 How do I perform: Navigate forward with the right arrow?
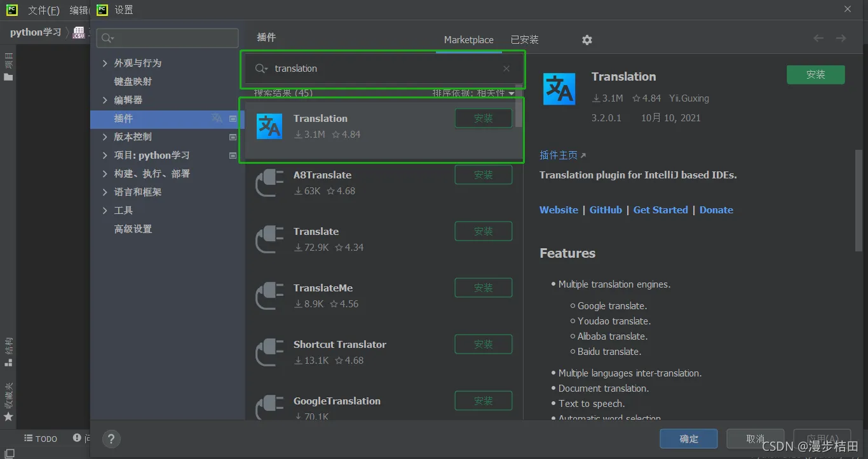(x=841, y=39)
